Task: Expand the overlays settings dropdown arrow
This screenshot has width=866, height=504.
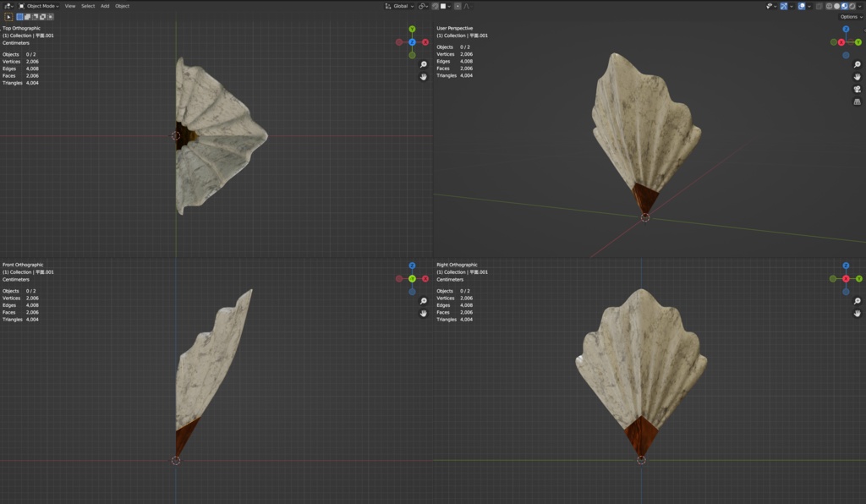Action: 809,6
